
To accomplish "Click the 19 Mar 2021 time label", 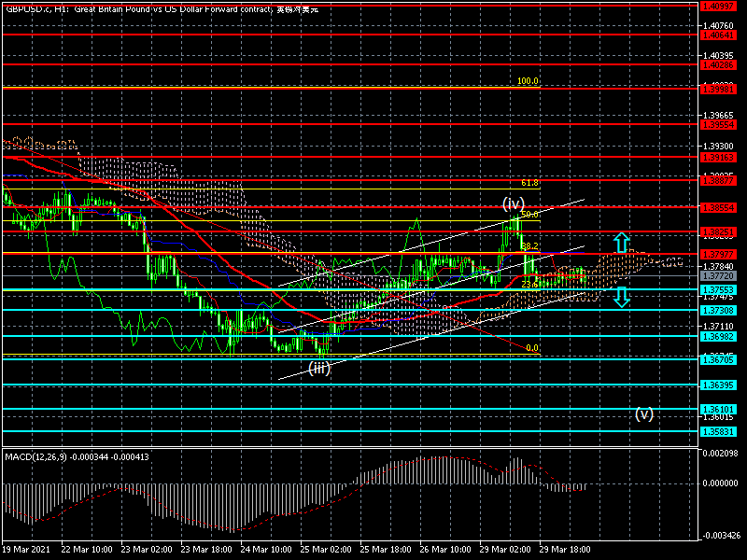I will 25,550.
